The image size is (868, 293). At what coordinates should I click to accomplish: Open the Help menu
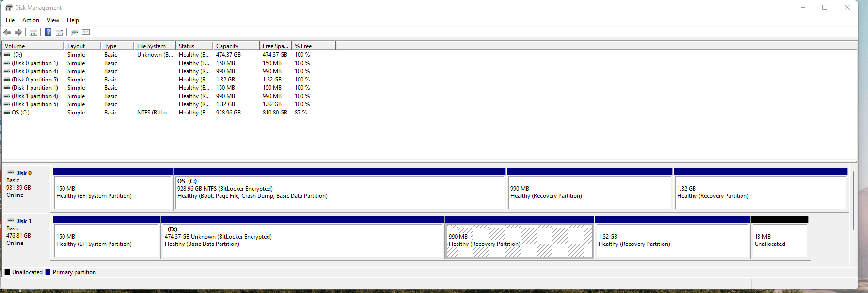click(73, 20)
